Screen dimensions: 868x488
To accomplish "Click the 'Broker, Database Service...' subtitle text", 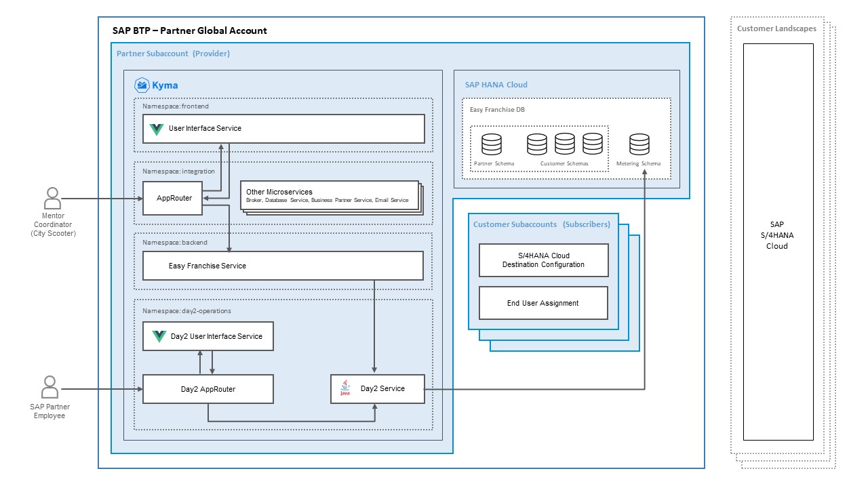I will 328,201.
